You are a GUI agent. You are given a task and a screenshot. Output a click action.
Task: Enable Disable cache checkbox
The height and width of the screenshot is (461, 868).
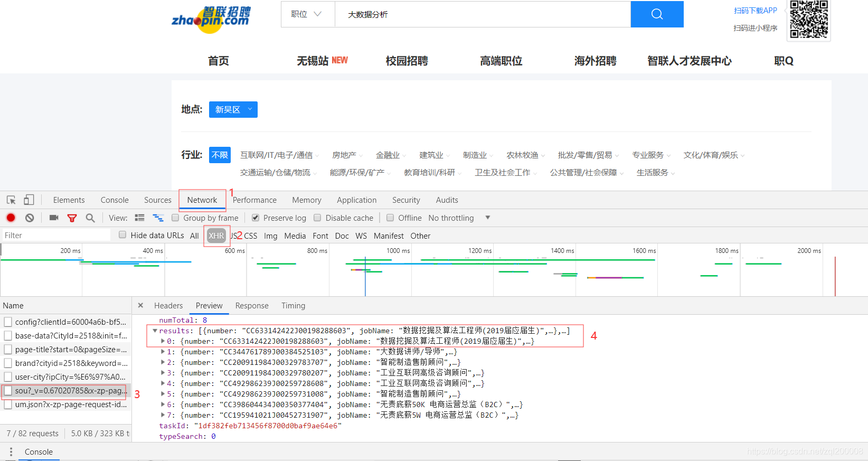pyautogui.click(x=317, y=218)
